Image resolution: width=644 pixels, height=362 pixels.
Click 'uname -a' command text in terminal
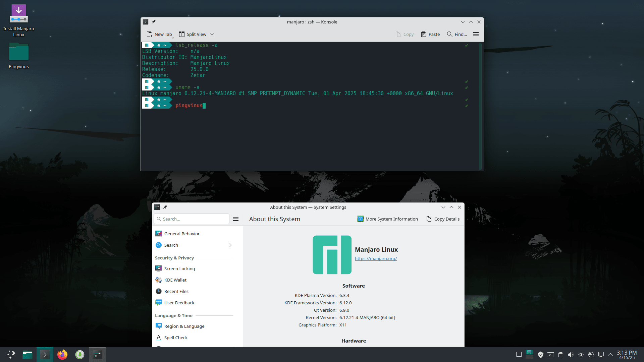coord(187,87)
